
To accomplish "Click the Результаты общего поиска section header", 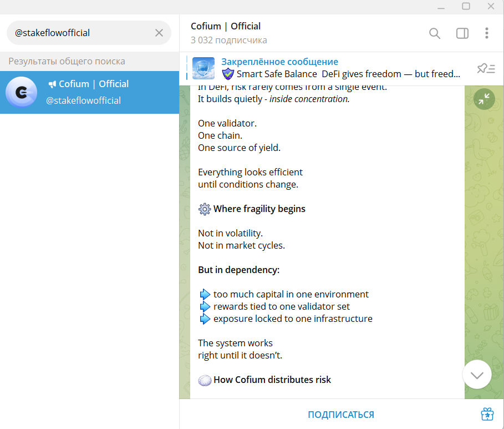I will click(x=67, y=61).
